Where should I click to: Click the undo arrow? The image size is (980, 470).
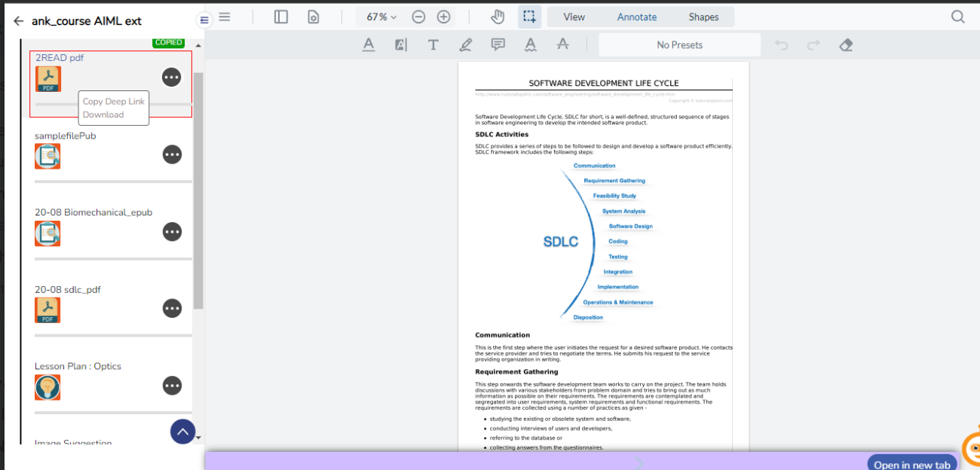coord(781,45)
